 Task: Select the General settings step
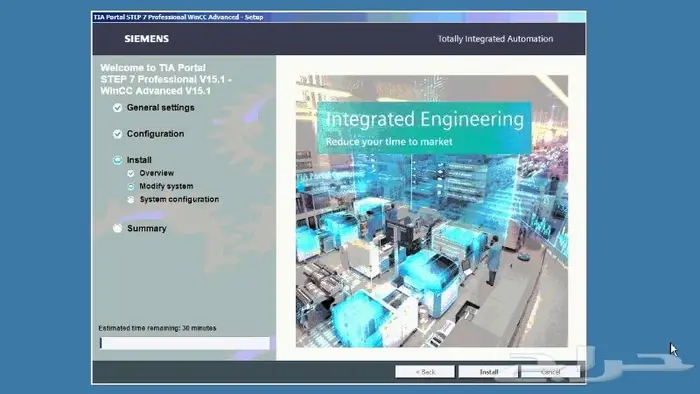(160, 108)
